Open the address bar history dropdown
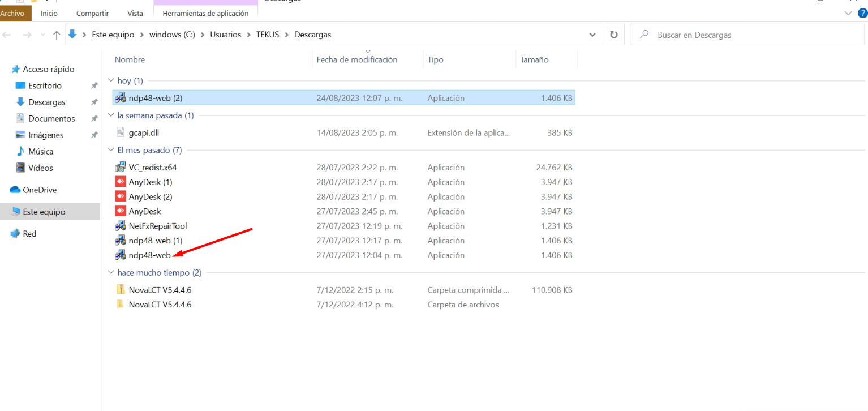The height and width of the screenshot is (411, 868). coord(592,35)
